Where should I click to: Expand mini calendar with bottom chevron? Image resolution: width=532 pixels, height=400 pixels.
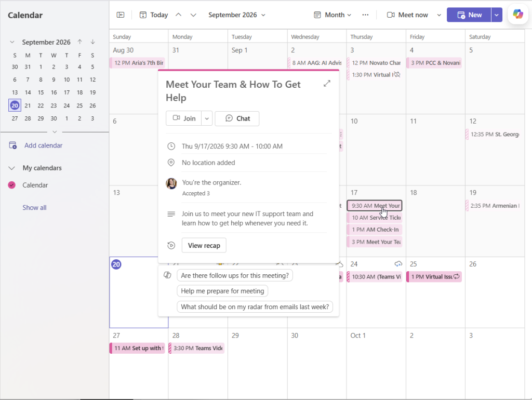(x=55, y=131)
